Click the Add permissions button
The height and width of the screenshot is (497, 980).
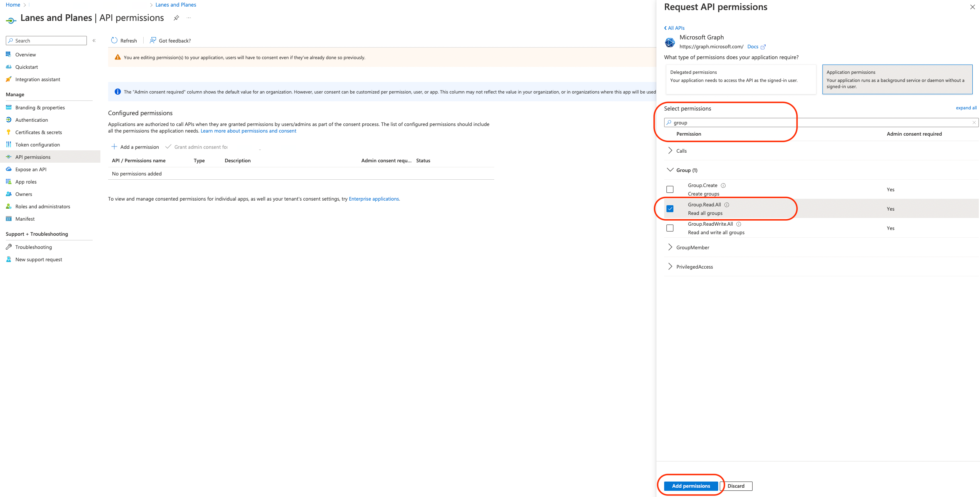click(x=691, y=486)
